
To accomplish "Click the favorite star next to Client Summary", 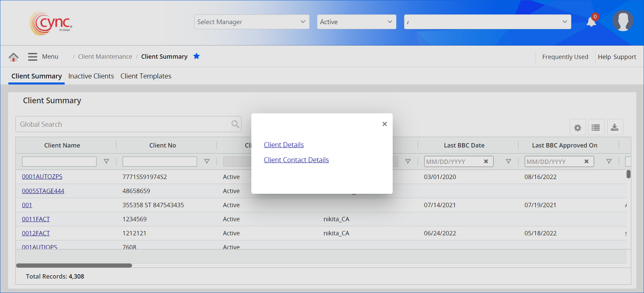I will pos(196,56).
